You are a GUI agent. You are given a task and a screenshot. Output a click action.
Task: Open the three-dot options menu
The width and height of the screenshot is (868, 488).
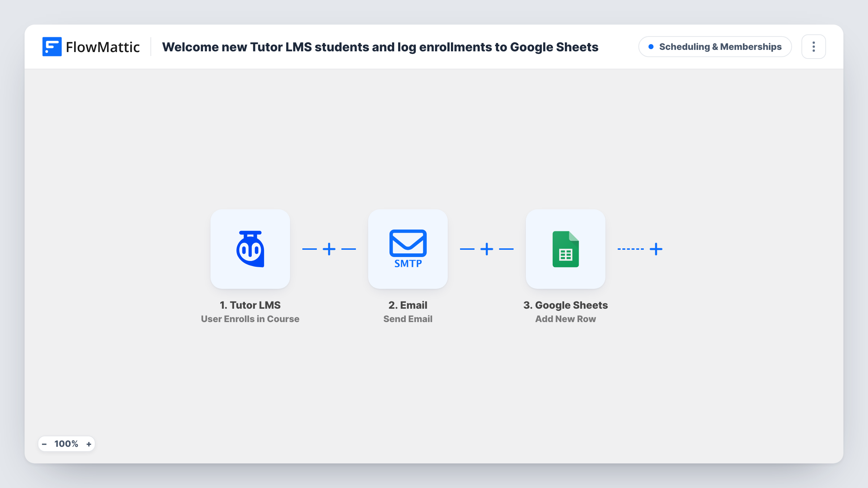coord(814,47)
